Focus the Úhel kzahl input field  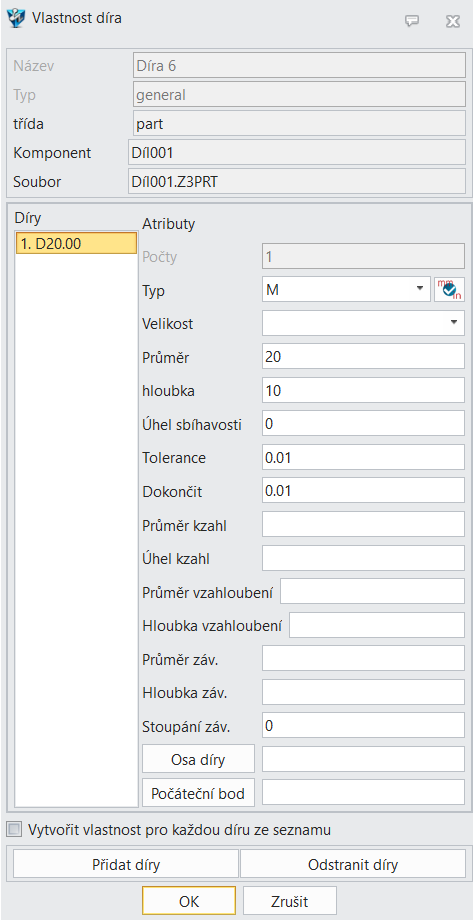coord(363,559)
